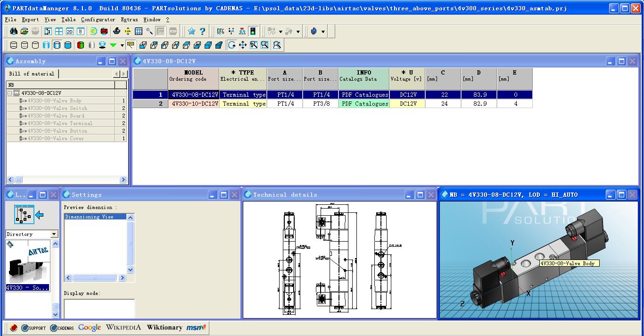This screenshot has height=336, width=644.
Task: Click the SUPPORT link in bottom bar
Action: (33, 328)
